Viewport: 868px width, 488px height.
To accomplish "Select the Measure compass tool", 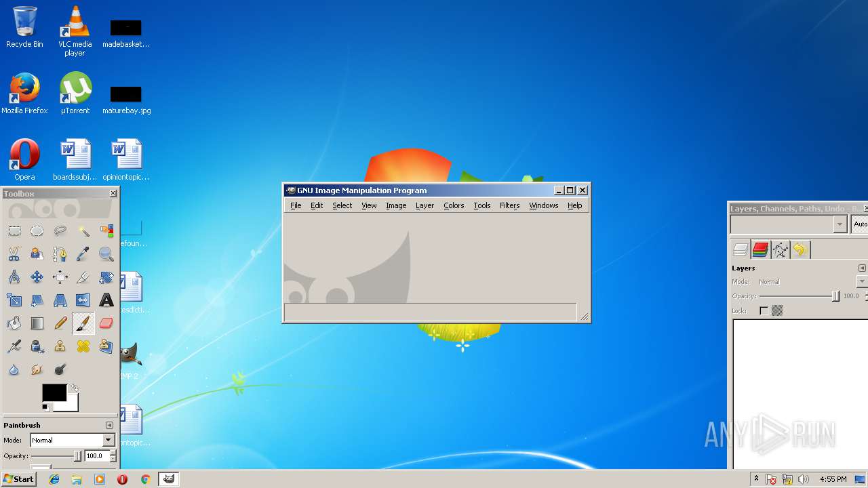I will click(14, 277).
